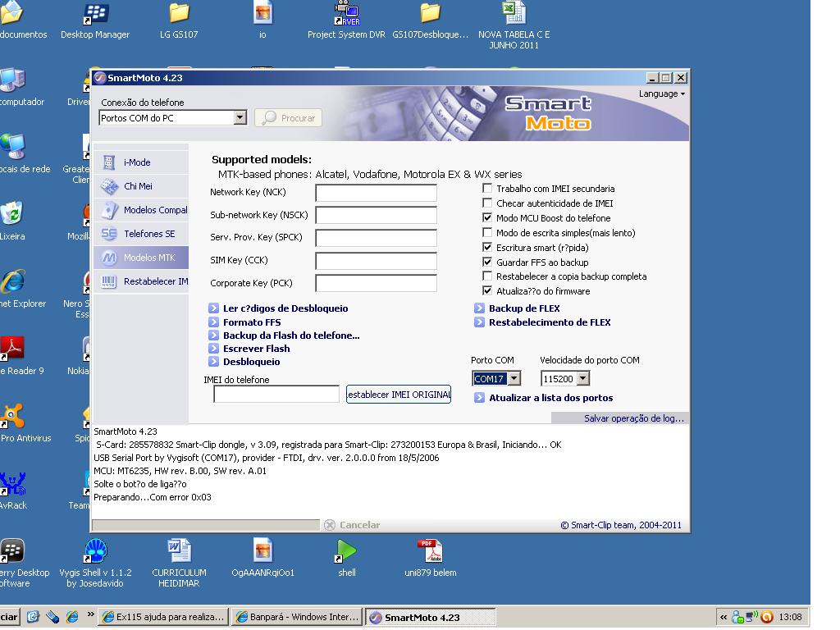Open OgAAANRqiOo1 file on desktop
Screen dimensions: 840x630
[x=262, y=558]
